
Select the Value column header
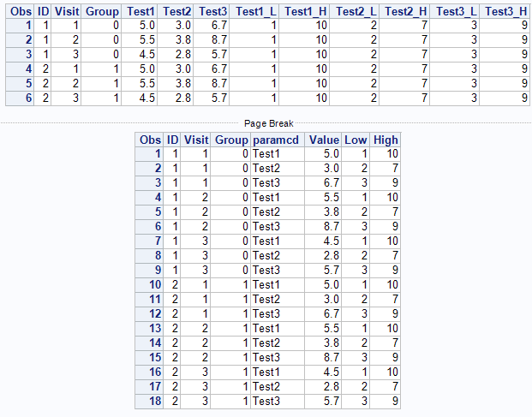[x=324, y=140]
